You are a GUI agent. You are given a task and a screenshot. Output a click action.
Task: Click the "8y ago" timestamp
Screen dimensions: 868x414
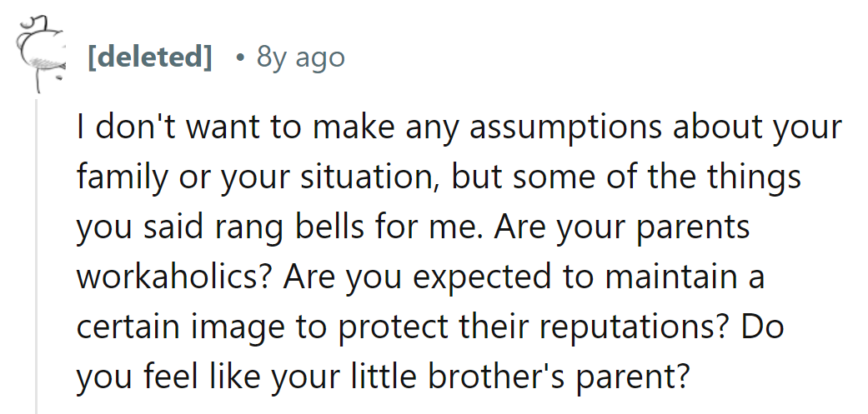301,57
